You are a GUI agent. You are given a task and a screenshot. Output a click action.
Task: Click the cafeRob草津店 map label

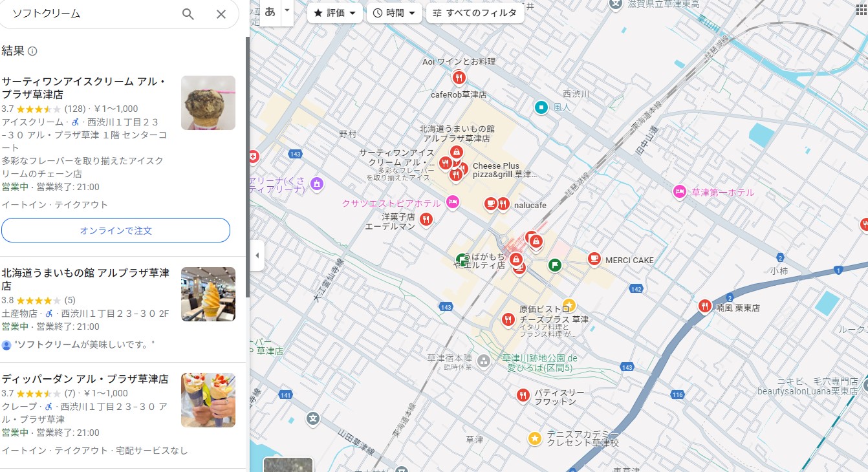tap(459, 94)
